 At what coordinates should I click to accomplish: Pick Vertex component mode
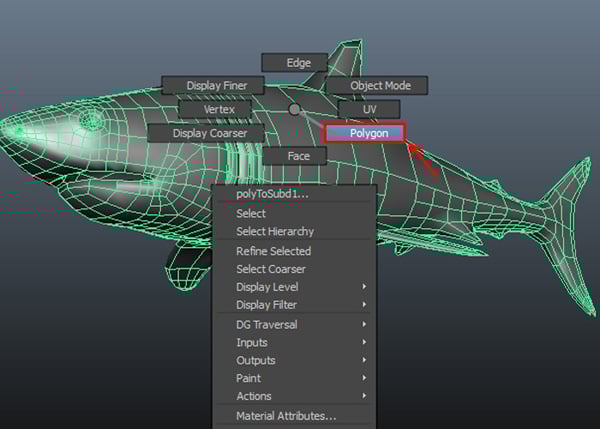[215, 109]
